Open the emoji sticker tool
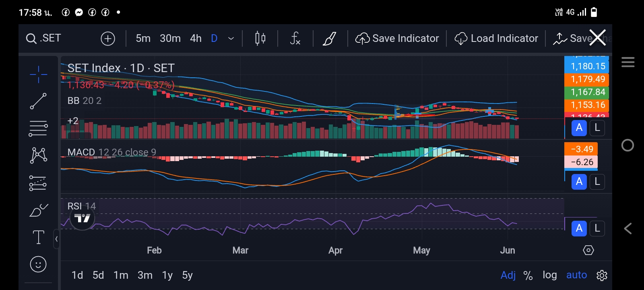 38,264
